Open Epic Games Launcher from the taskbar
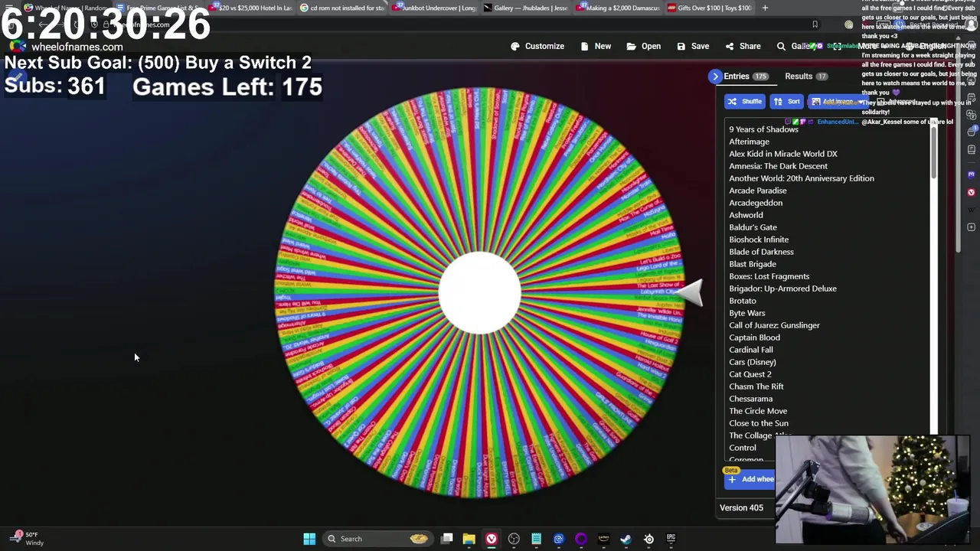 671,539
